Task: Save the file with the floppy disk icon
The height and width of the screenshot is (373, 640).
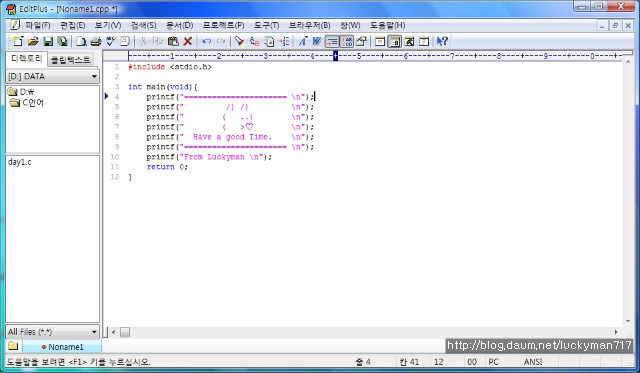Action: click(48, 41)
